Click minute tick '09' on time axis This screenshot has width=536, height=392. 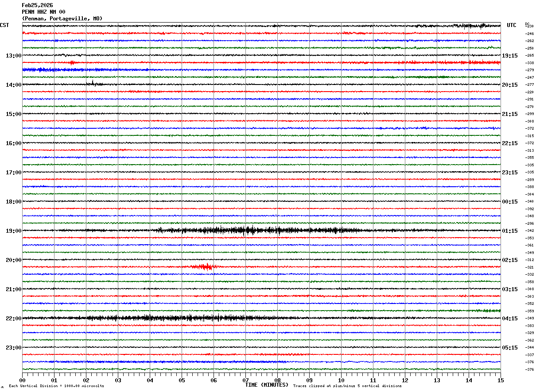[309, 380]
